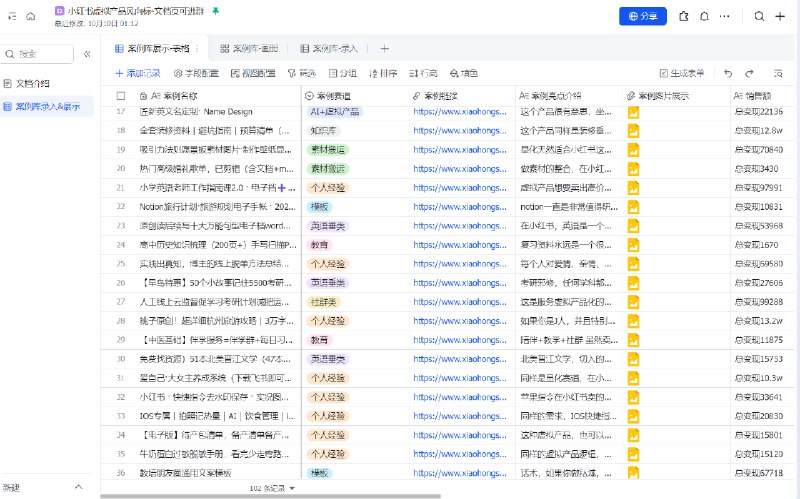This screenshot has width=800, height=499.
Task: Open the image attachment in row 18
Action: 633,131
